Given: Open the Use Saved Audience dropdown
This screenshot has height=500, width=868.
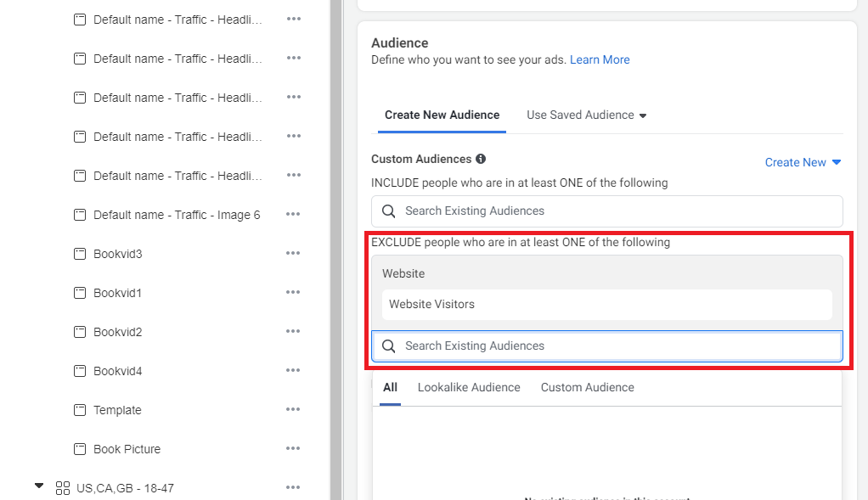Looking at the screenshot, I should 586,115.
